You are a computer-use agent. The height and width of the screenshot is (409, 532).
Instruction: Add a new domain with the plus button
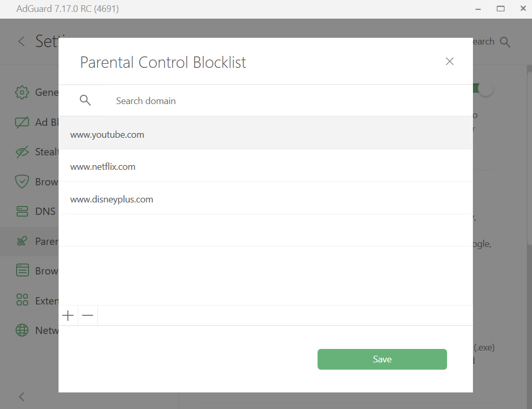click(67, 315)
